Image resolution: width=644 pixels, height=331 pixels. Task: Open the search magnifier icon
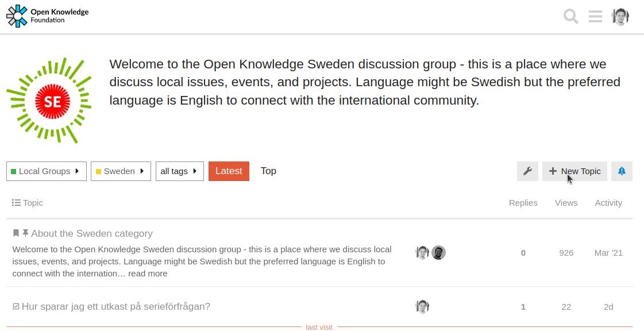click(570, 17)
